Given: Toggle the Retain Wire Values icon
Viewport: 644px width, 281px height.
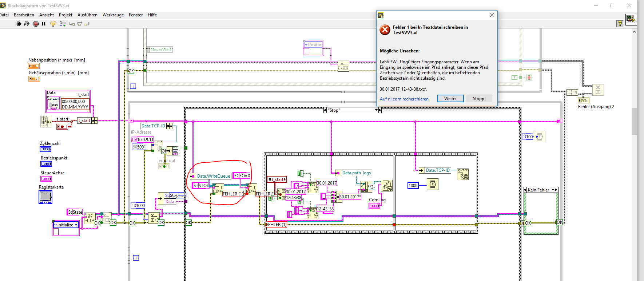Looking at the screenshot, I should click(x=63, y=24).
